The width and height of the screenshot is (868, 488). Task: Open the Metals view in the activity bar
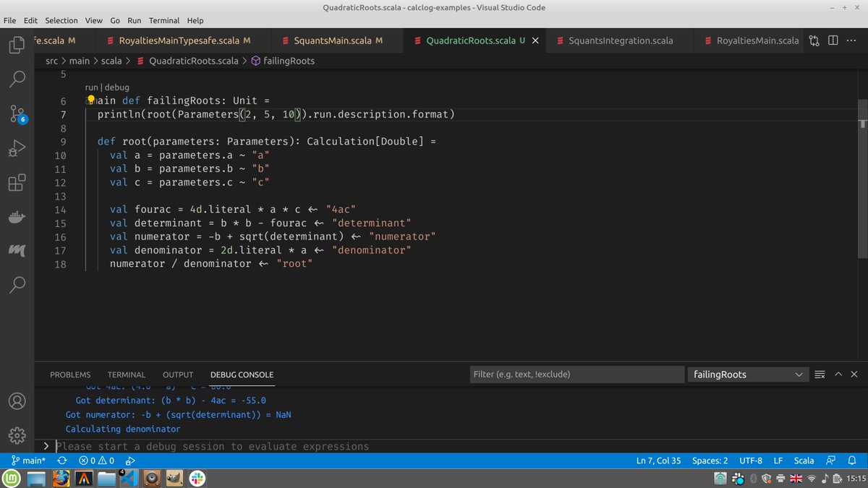coord(17,250)
